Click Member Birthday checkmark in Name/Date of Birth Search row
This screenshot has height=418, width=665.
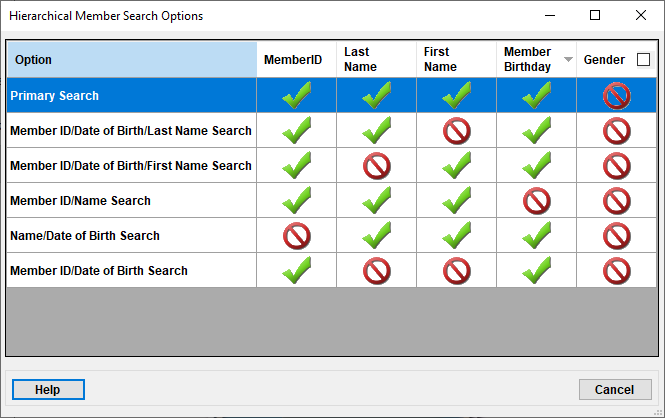pos(536,235)
